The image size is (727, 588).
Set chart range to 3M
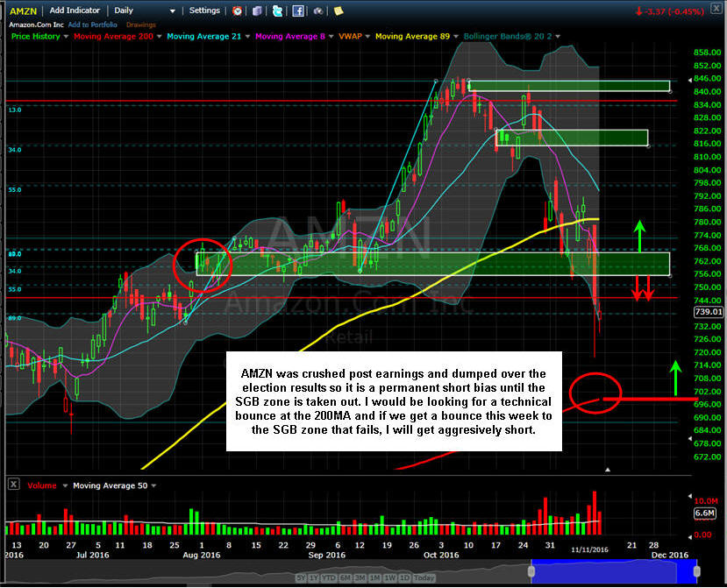click(360, 577)
